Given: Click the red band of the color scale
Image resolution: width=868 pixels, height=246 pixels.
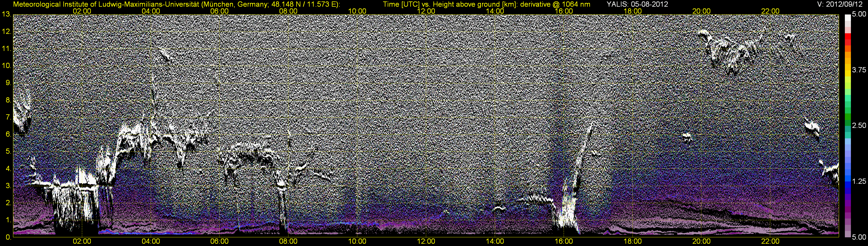Looking at the screenshot, I should click(847, 36).
